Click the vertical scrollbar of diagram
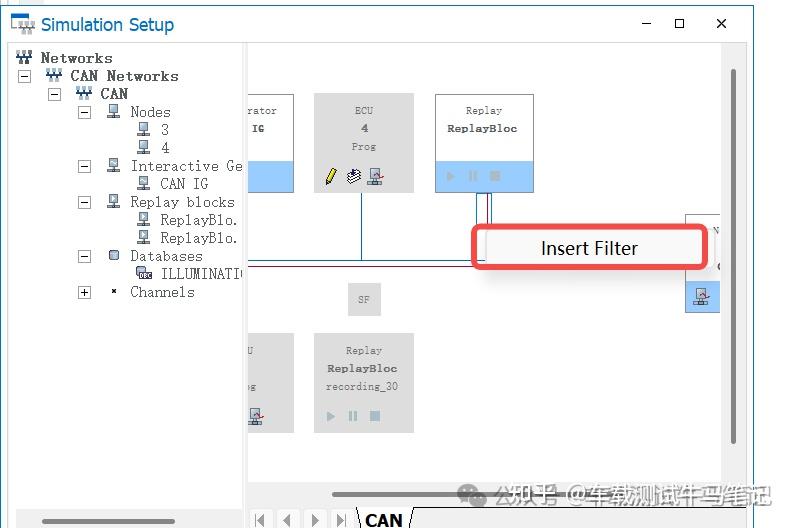Image resolution: width=792 pixels, height=528 pixels. (733, 257)
